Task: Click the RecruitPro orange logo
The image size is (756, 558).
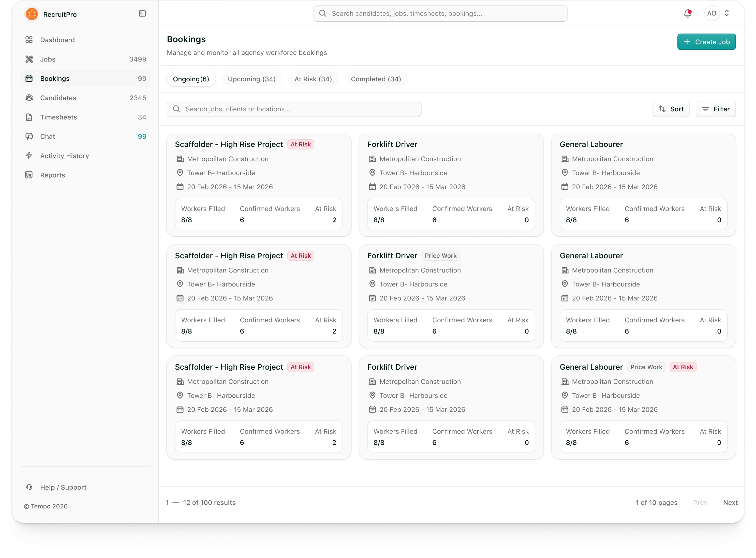Action: 32,14
